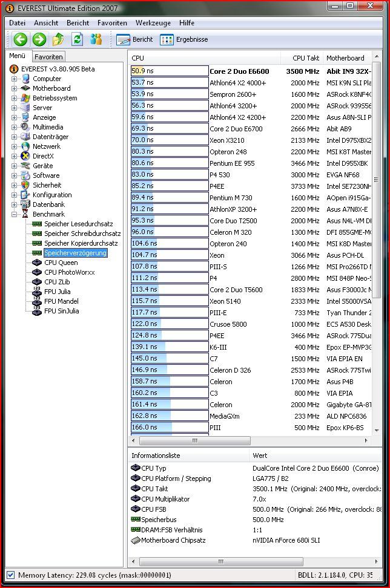Open the Bericht report toolbar button
Image resolution: width=390 pixels, height=588 pixels.
coord(134,39)
